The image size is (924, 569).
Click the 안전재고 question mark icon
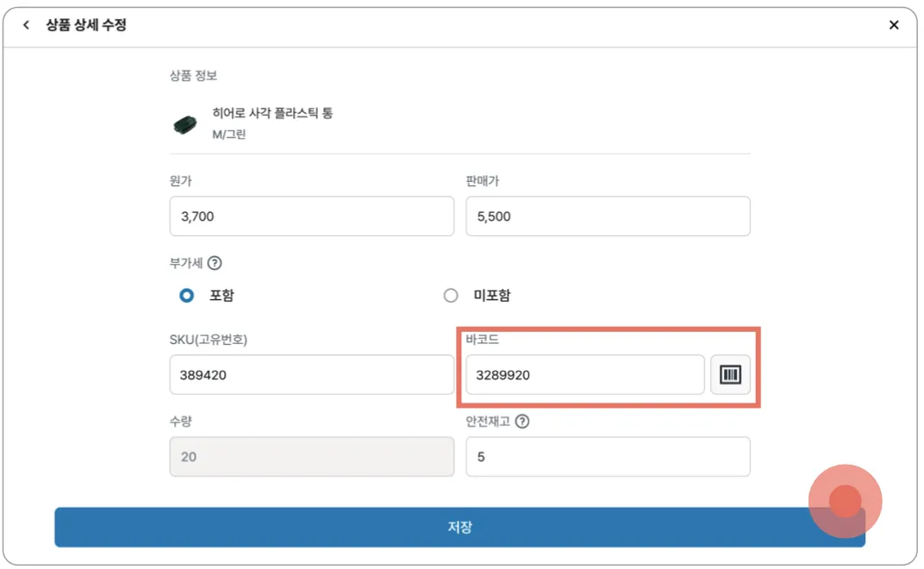pyautogui.click(x=521, y=422)
